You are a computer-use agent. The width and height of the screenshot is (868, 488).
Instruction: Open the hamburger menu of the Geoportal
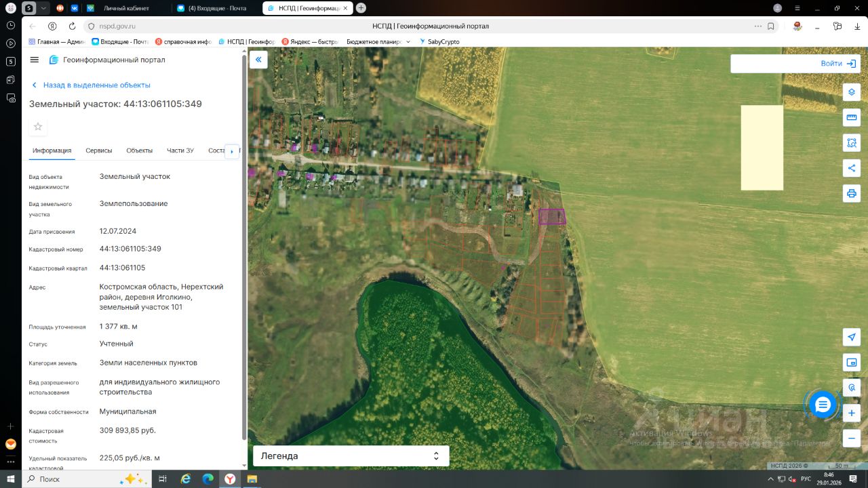point(35,60)
